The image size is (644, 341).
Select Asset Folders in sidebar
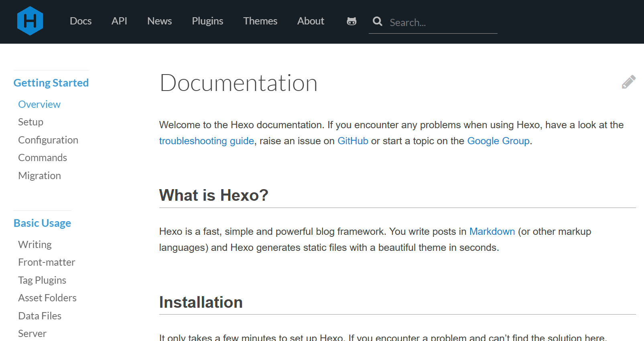pyautogui.click(x=47, y=298)
